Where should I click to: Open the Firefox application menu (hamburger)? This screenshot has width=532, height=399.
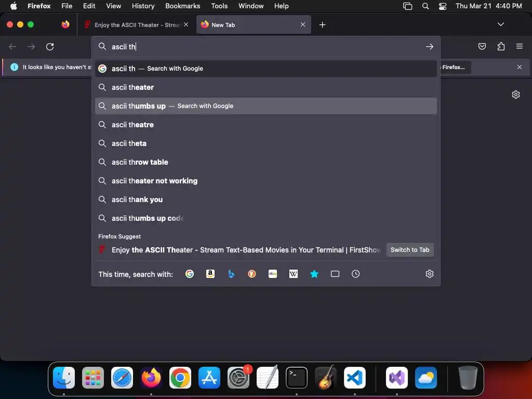coord(520,46)
